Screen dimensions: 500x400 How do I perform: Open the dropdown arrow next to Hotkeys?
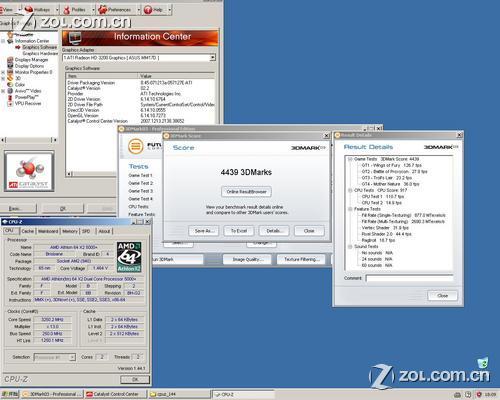point(57,10)
